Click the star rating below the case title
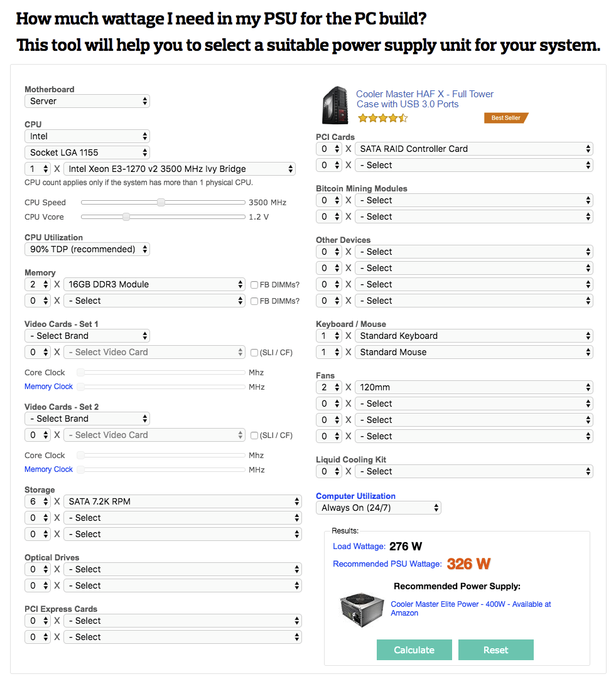The image size is (616, 679). coord(383,118)
